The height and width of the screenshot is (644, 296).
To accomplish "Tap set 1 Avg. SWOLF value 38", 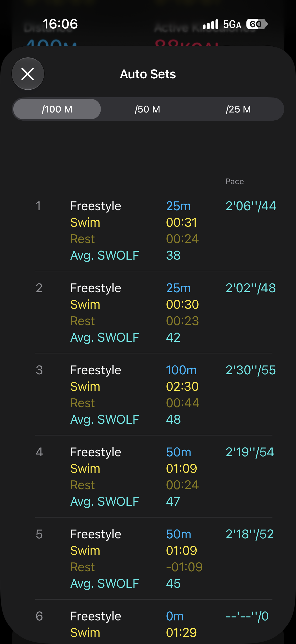I will (173, 255).
